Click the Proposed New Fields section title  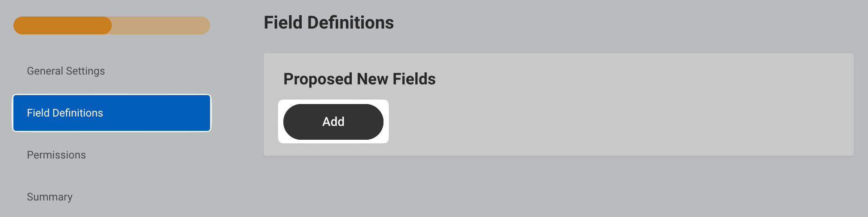click(x=359, y=79)
